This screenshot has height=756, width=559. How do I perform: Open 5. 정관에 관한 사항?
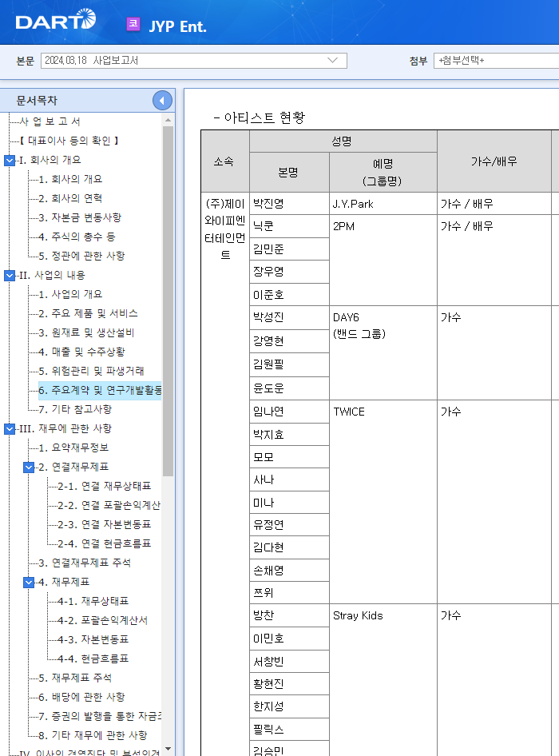81,256
